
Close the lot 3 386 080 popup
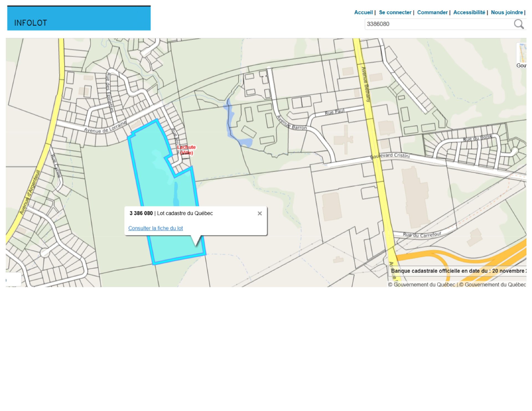[260, 213]
